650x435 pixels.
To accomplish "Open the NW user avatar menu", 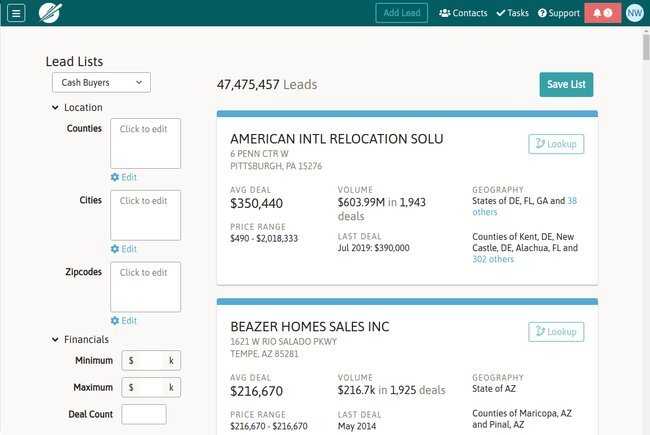I will [x=634, y=13].
